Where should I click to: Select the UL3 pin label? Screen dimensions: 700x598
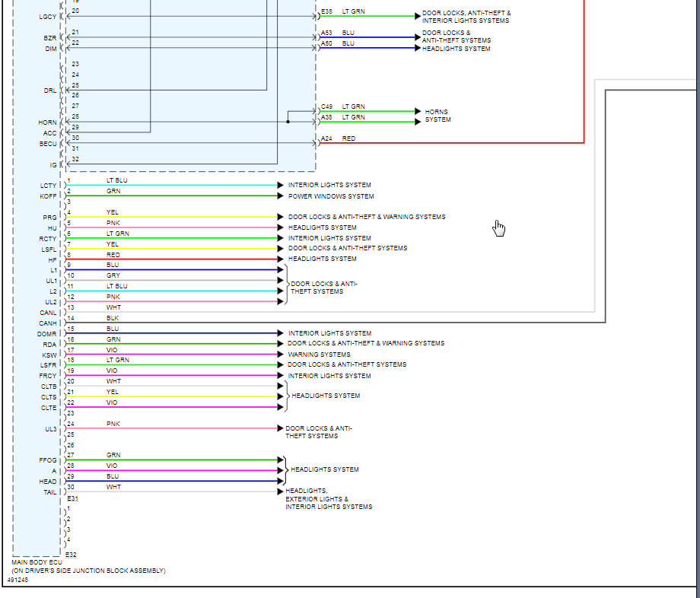[x=51, y=429]
